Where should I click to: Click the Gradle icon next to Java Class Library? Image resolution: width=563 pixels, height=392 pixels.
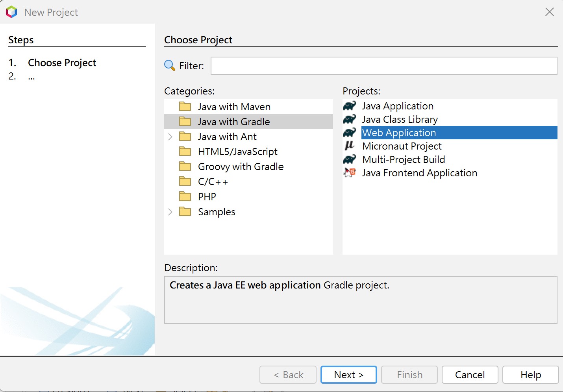(350, 119)
